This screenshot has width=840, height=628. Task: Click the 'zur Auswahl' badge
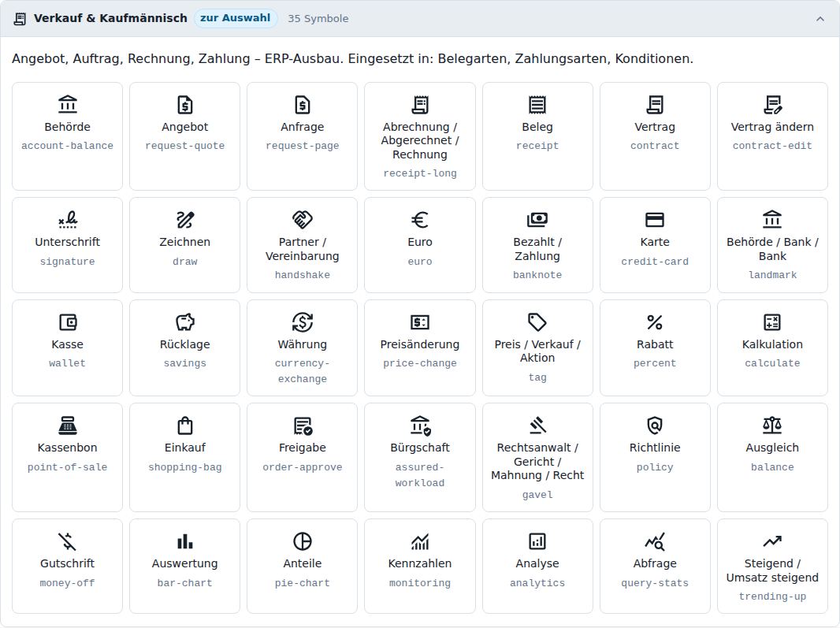click(235, 18)
